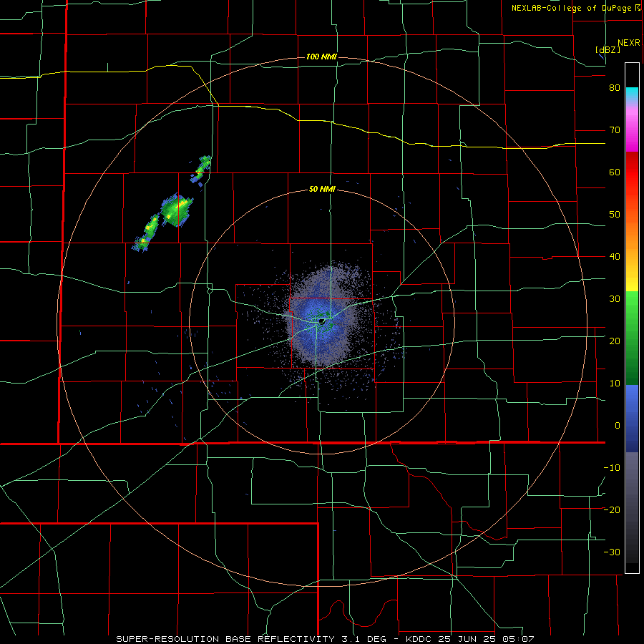
Task: Click the largest green storm cell
Action: point(177,210)
